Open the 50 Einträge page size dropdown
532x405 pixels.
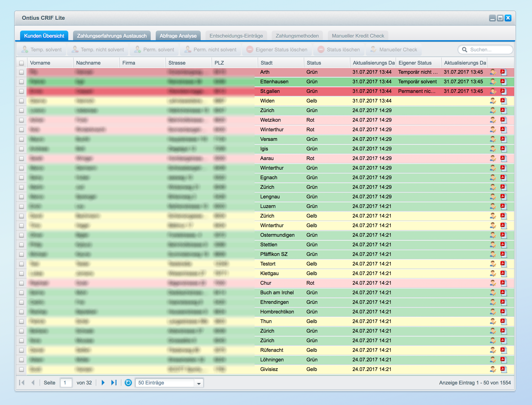point(169,383)
